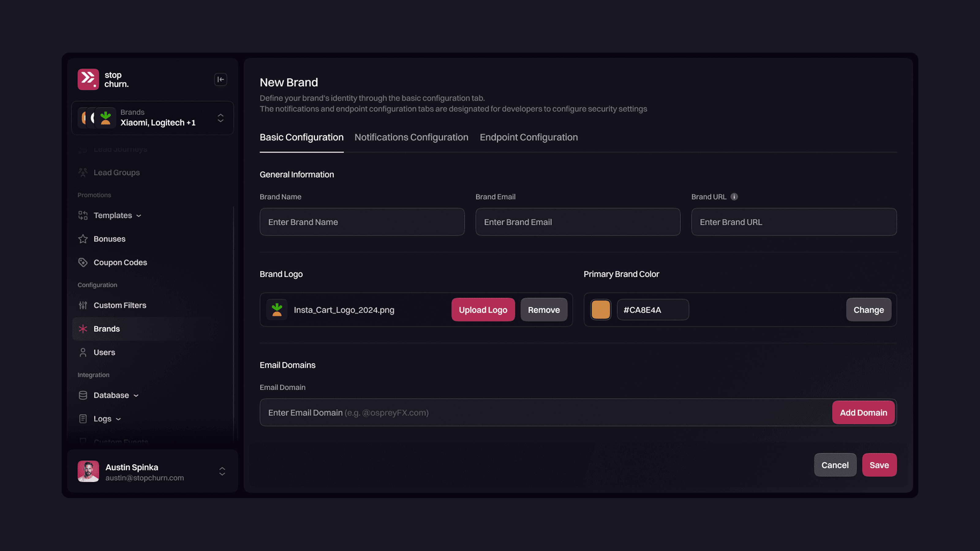Open Coupon Codes via the tag icon
Screen dimensions: 980x551
pos(83,262)
